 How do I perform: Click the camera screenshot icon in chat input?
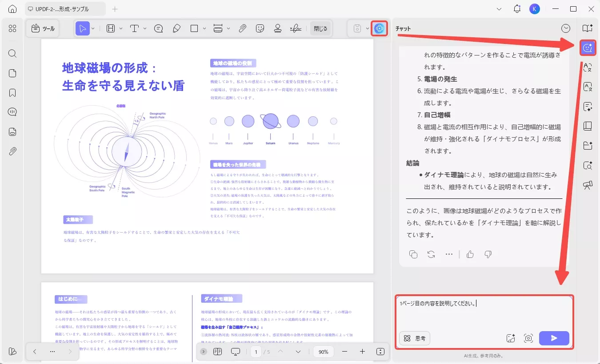[x=528, y=338]
